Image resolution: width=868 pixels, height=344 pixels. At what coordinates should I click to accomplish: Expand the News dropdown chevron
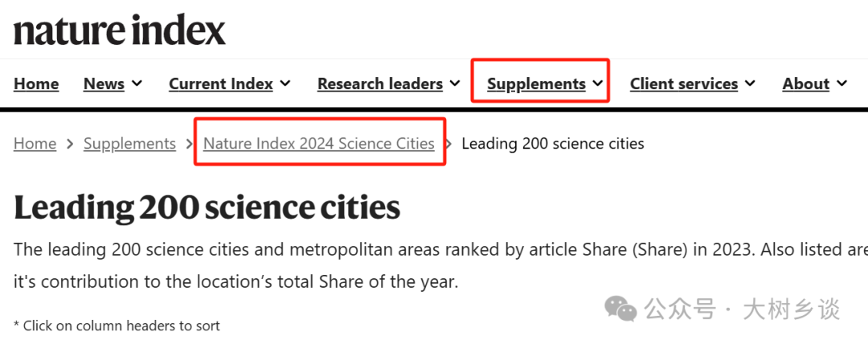(137, 83)
